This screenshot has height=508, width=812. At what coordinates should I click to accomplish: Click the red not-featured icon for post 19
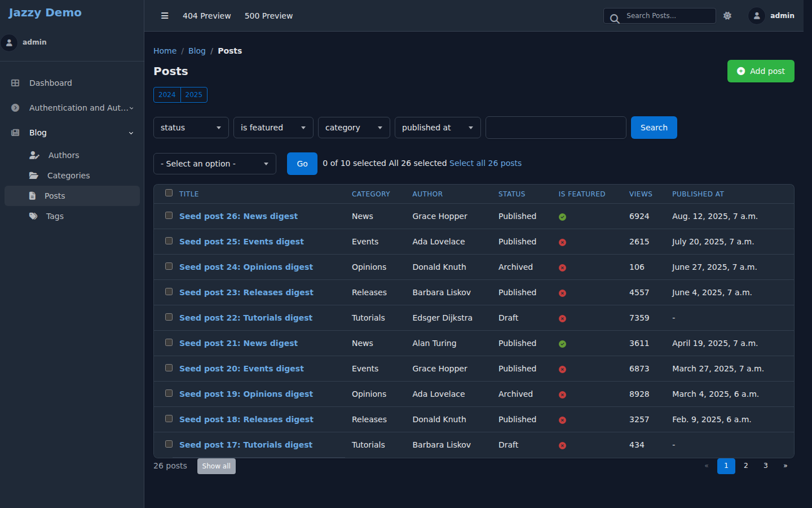click(562, 395)
